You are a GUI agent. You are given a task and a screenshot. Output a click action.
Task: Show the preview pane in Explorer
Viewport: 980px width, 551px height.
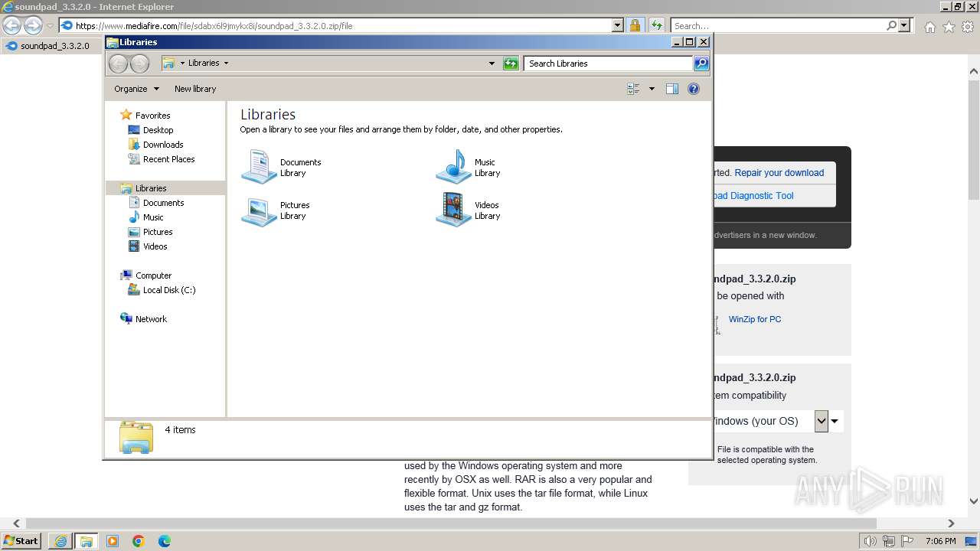click(672, 89)
